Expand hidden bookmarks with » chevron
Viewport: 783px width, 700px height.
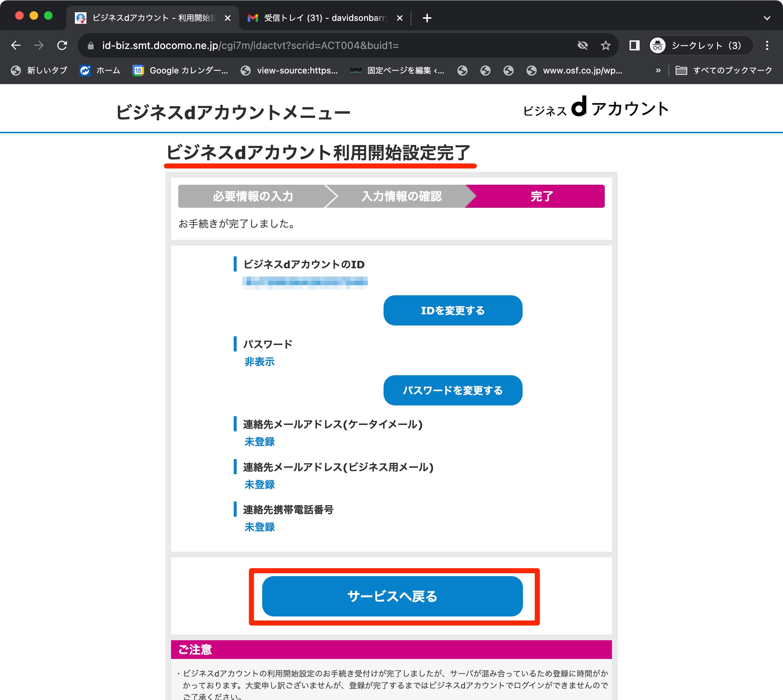click(658, 70)
